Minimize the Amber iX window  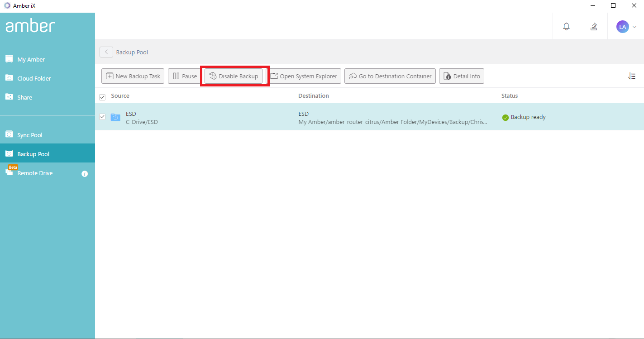point(593,5)
